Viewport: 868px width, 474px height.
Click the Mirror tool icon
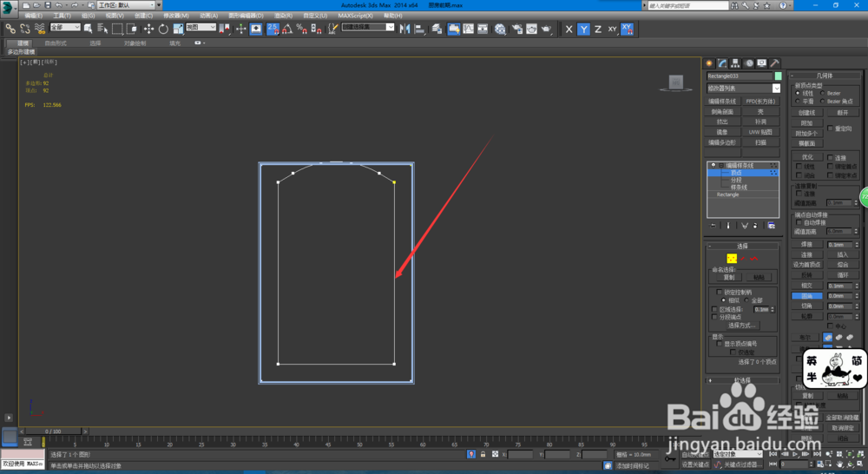[x=404, y=29]
